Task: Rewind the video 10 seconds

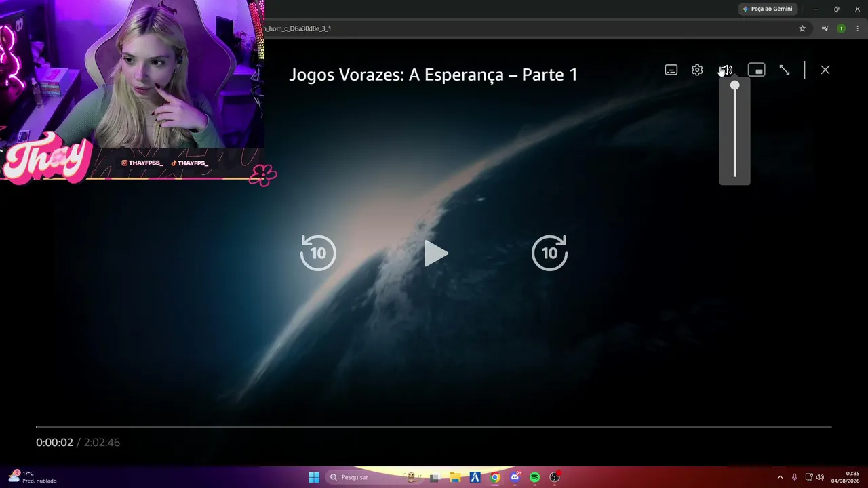Action: pyautogui.click(x=318, y=253)
